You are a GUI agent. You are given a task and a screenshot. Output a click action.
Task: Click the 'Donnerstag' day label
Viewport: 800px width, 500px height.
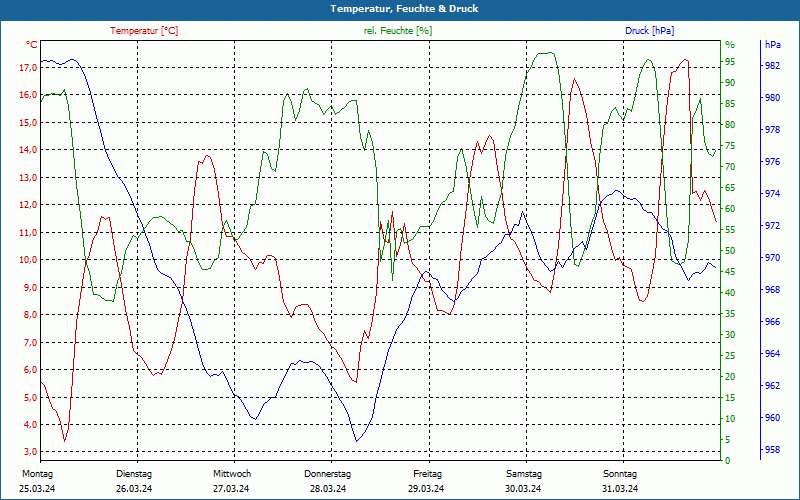328,474
